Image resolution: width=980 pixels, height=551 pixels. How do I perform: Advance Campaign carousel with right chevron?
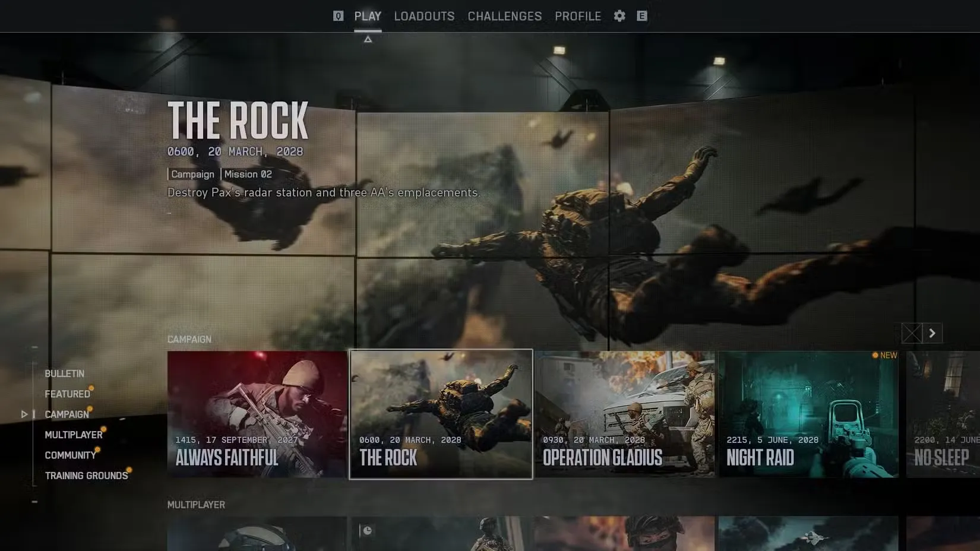coord(932,333)
